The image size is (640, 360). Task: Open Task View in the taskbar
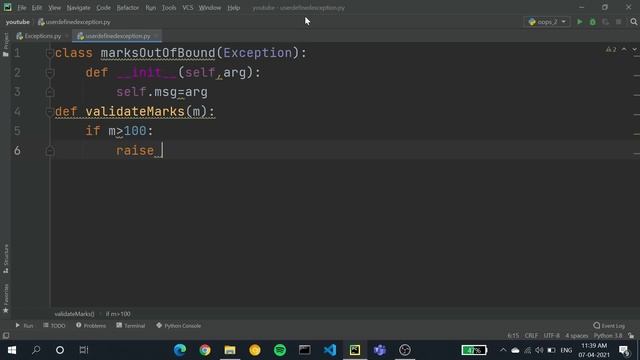pyautogui.click(x=84, y=350)
